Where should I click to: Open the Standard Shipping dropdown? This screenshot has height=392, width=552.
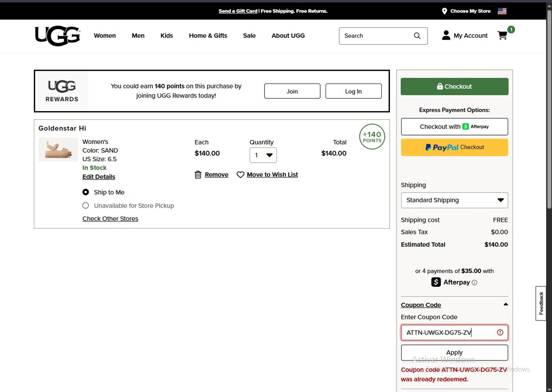[454, 200]
